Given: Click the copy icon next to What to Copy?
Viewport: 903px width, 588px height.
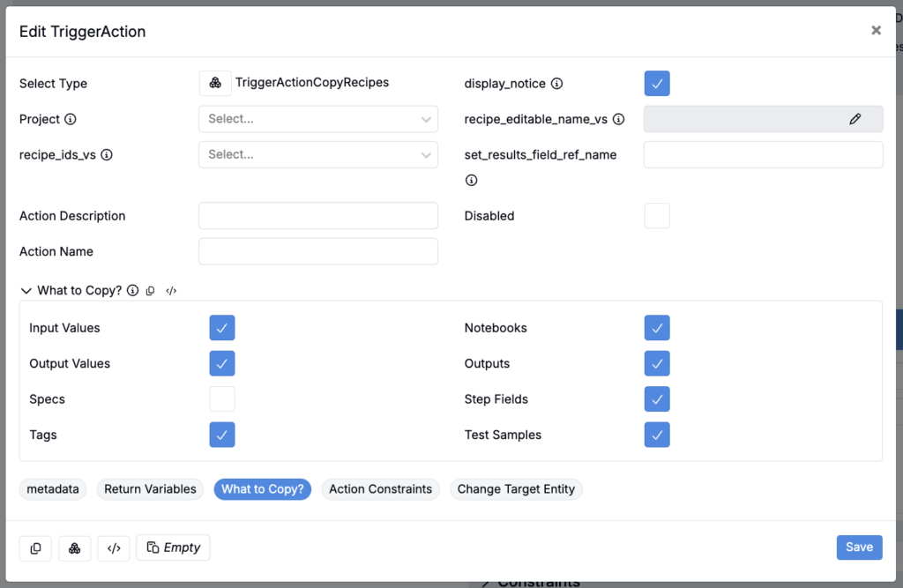Looking at the screenshot, I should [151, 291].
